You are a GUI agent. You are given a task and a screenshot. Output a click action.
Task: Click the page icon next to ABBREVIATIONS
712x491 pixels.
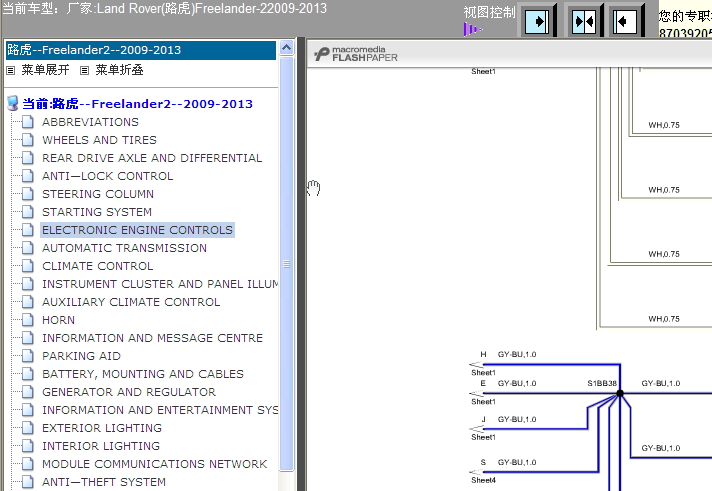coord(28,122)
